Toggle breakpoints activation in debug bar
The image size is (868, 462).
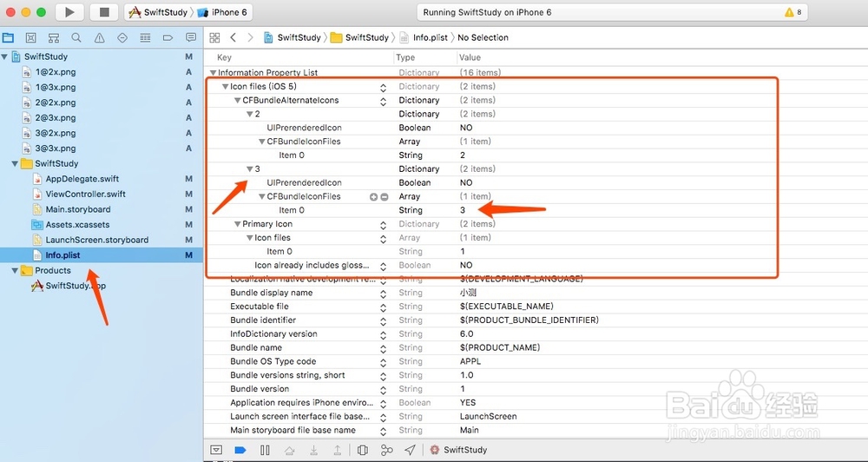pos(240,450)
